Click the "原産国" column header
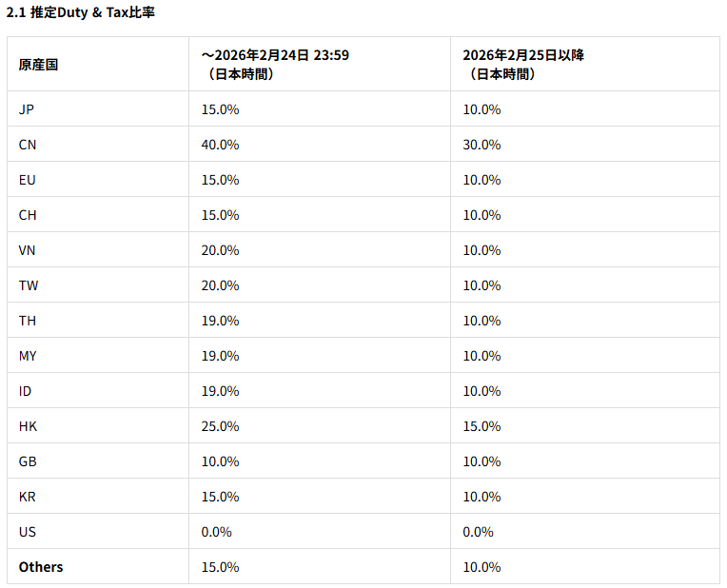The height and width of the screenshot is (588, 727). pos(39,65)
